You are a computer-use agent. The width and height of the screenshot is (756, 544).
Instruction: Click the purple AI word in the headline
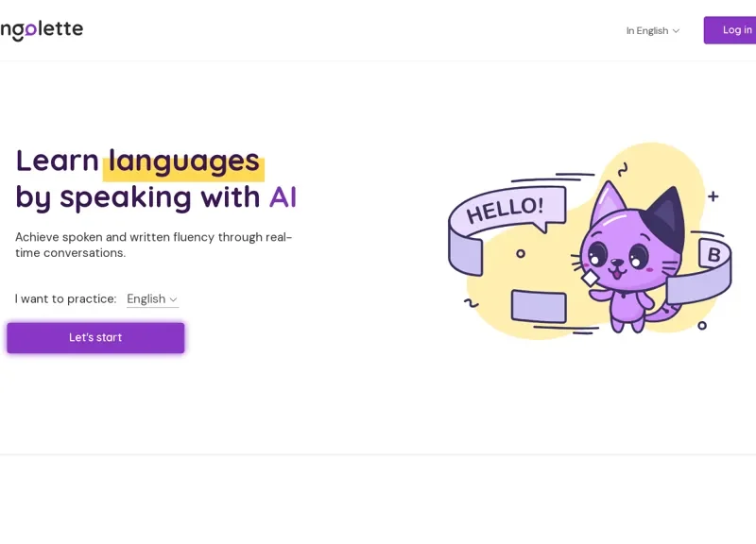pos(283,197)
